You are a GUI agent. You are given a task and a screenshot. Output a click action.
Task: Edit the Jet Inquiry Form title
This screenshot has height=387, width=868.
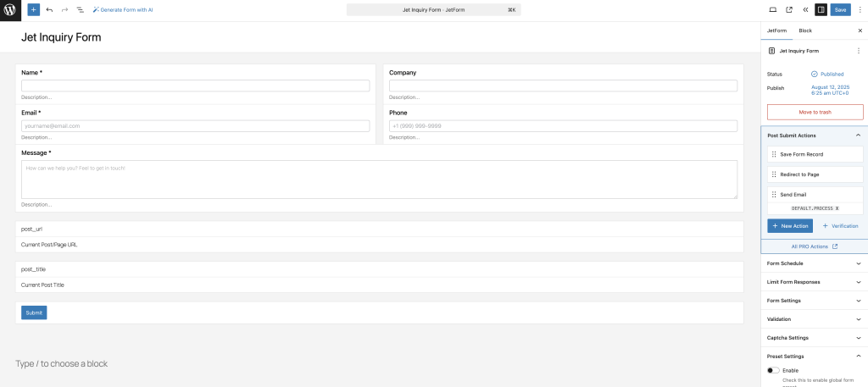[61, 37]
